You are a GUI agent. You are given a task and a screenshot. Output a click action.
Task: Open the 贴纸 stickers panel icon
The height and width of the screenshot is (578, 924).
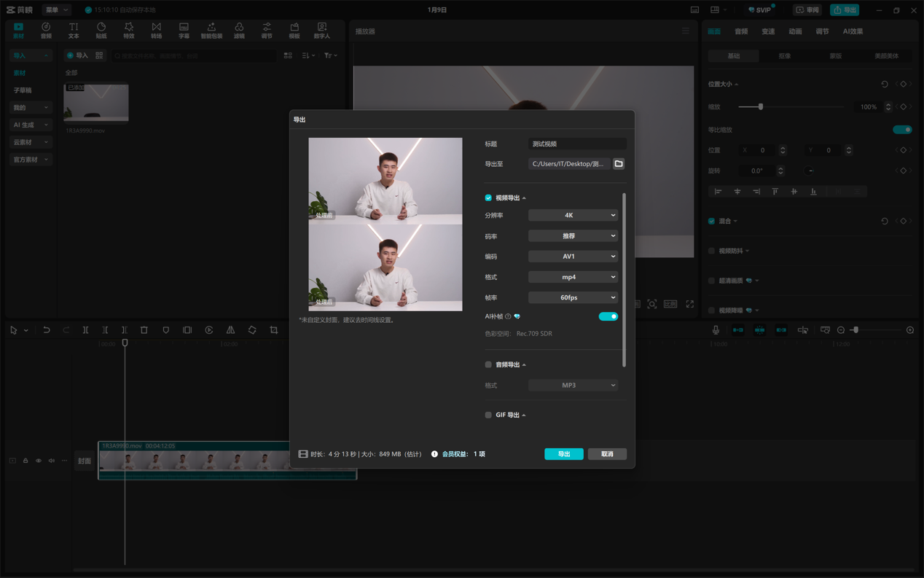pyautogui.click(x=101, y=31)
